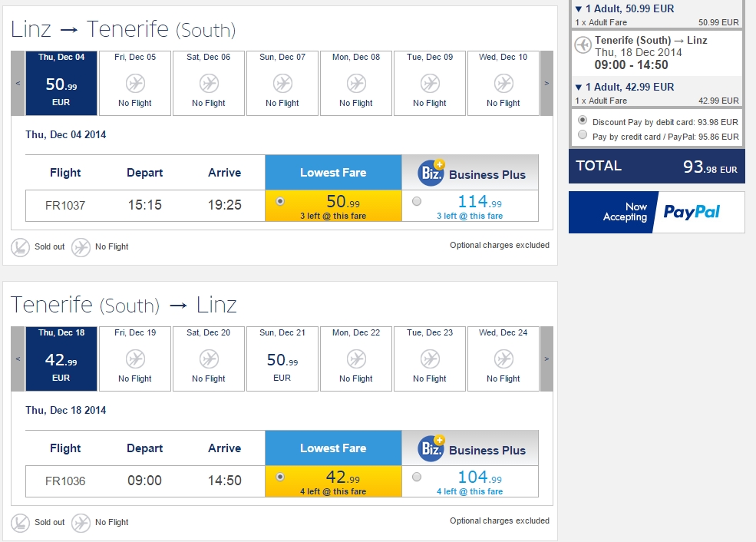The width and height of the screenshot is (756, 542).
Task: Choose Pay by credit card / PayPal option
Action: tap(583, 134)
